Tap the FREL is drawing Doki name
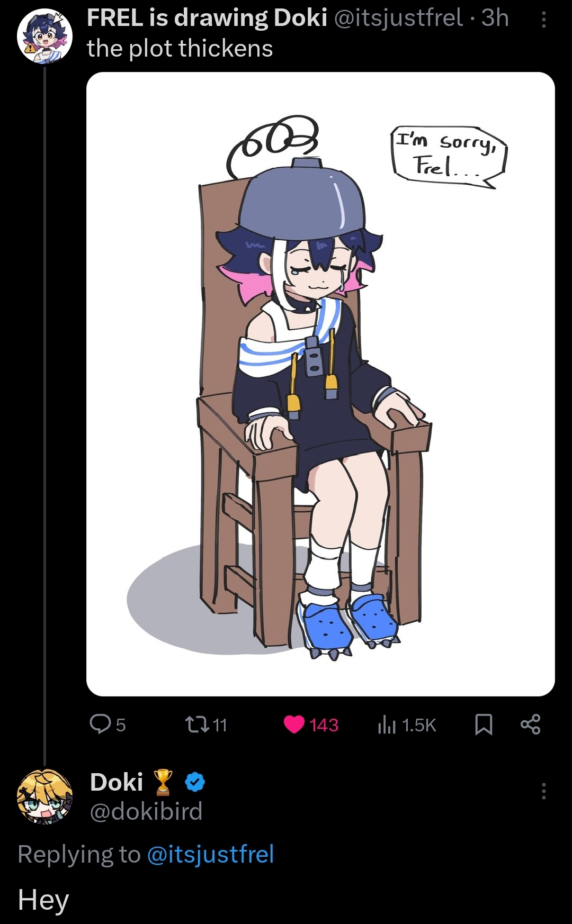Screen dimensions: 572x924 coord(207,18)
